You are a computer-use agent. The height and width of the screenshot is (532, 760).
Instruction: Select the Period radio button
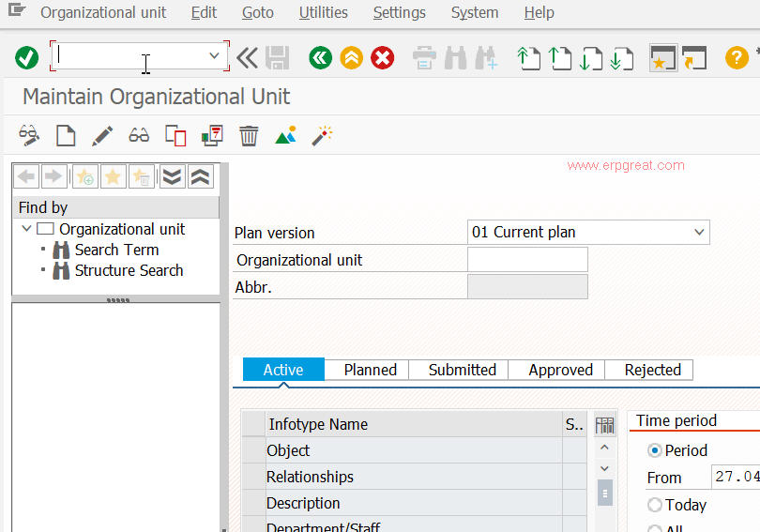pyautogui.click(x=654, y=450)
